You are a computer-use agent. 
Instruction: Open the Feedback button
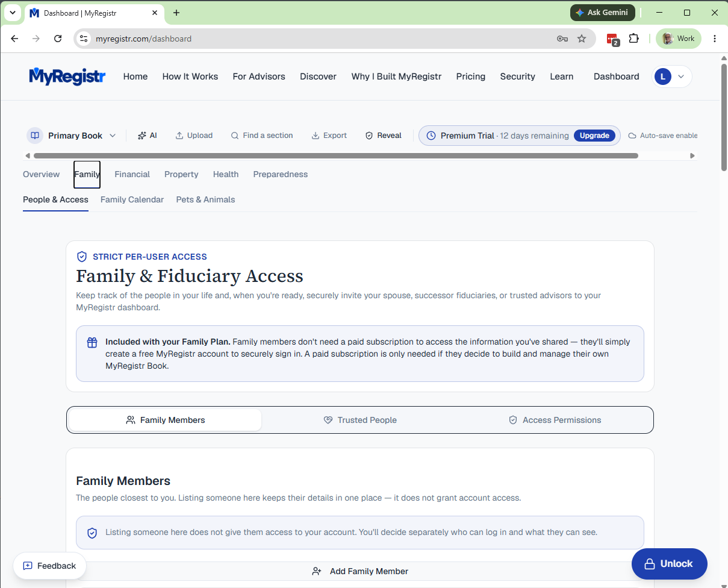50,566
